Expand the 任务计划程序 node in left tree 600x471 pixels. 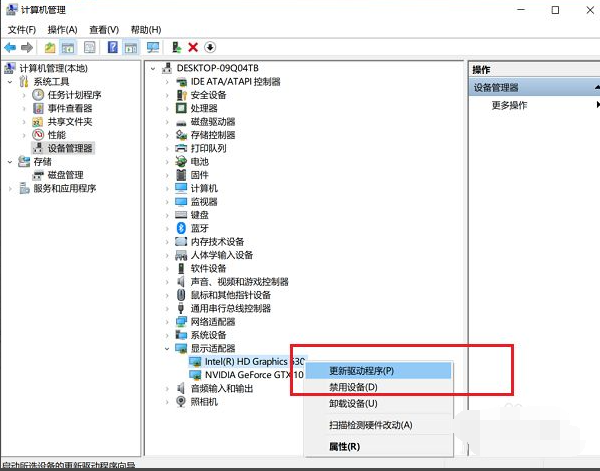tap(25, 95)
